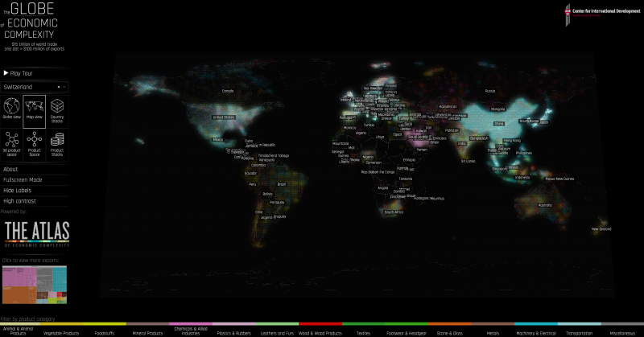The image size is (644, 337).
Task: Click the China country label
Action: (x=499, y=124)
